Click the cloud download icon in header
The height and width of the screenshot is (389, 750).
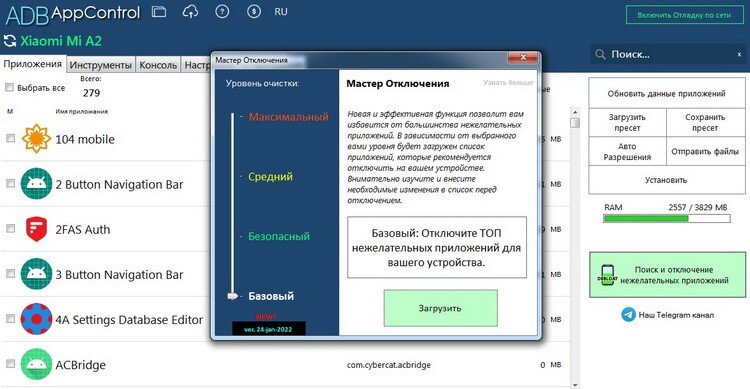pyautogui.click(x=190, y=12)
